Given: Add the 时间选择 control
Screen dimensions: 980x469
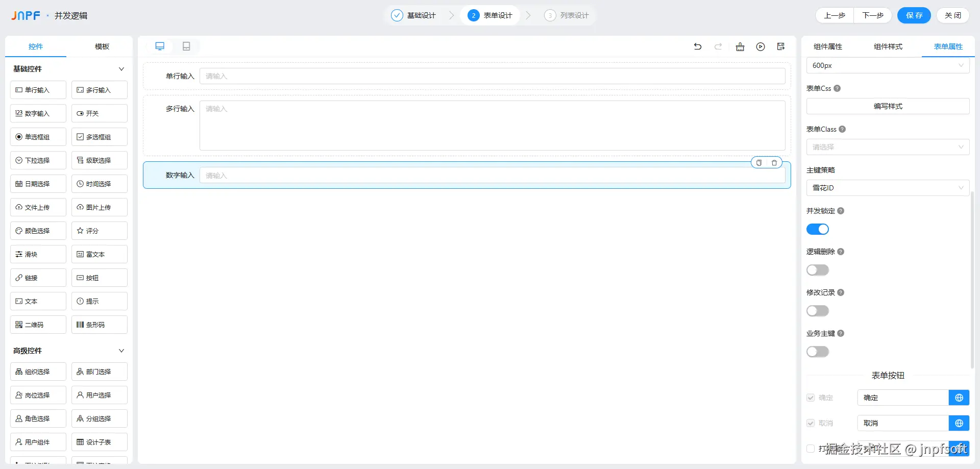Looking at the screenshot, I should point(100,184).
